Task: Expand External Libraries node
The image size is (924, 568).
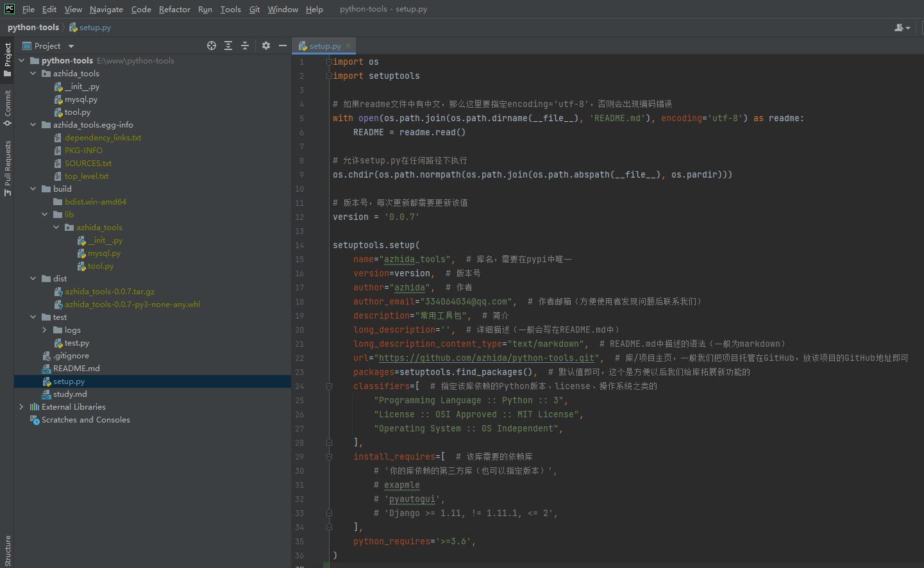Action: point(21,407)
